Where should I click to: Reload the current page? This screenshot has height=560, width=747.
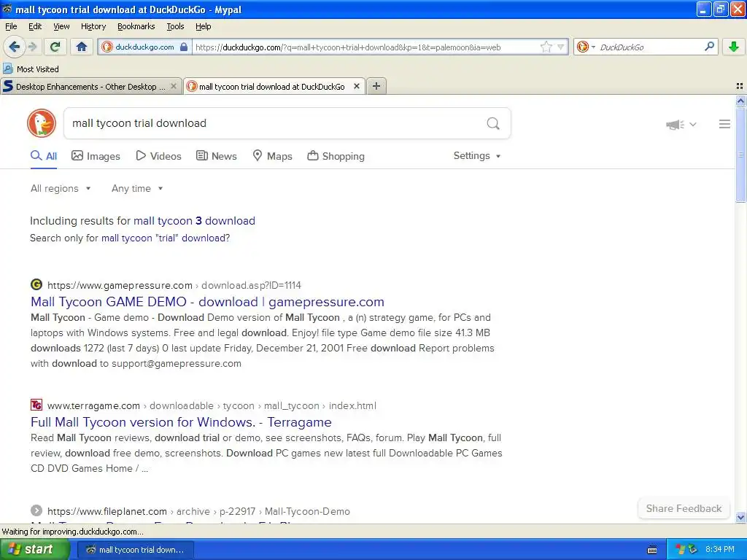pos(55,47)
